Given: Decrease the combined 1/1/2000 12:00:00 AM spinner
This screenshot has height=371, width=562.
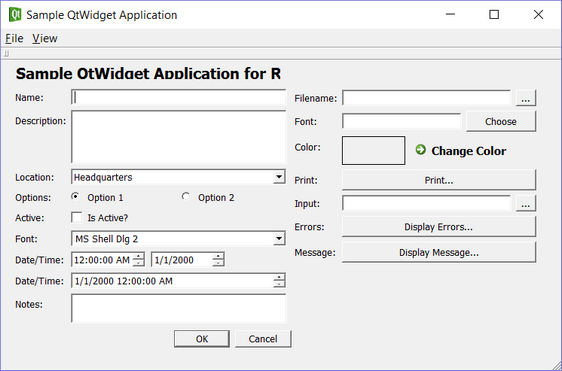Looking at the screenshot, I should click(279, 284).
